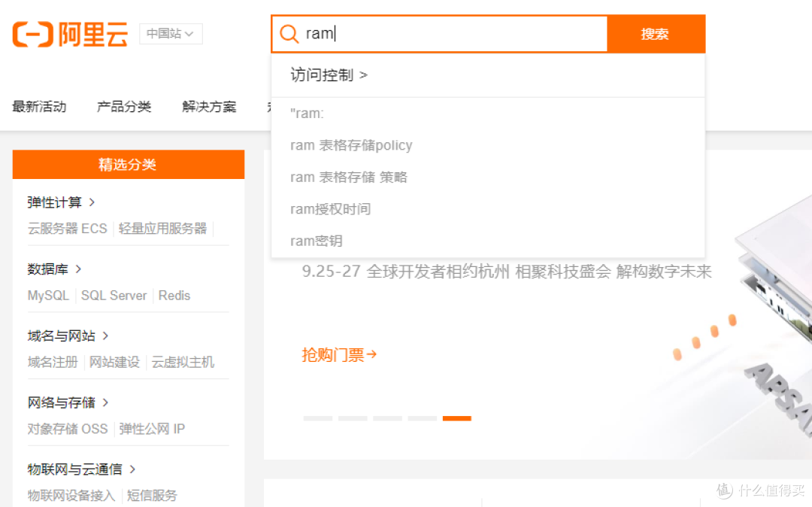Select 云服务器 ECS in the sidebar
Screen dimensions: 812x507
click(x=68, y=229)
